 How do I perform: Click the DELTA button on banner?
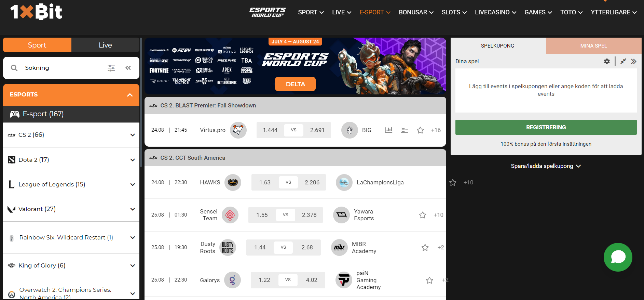point(295,84)
